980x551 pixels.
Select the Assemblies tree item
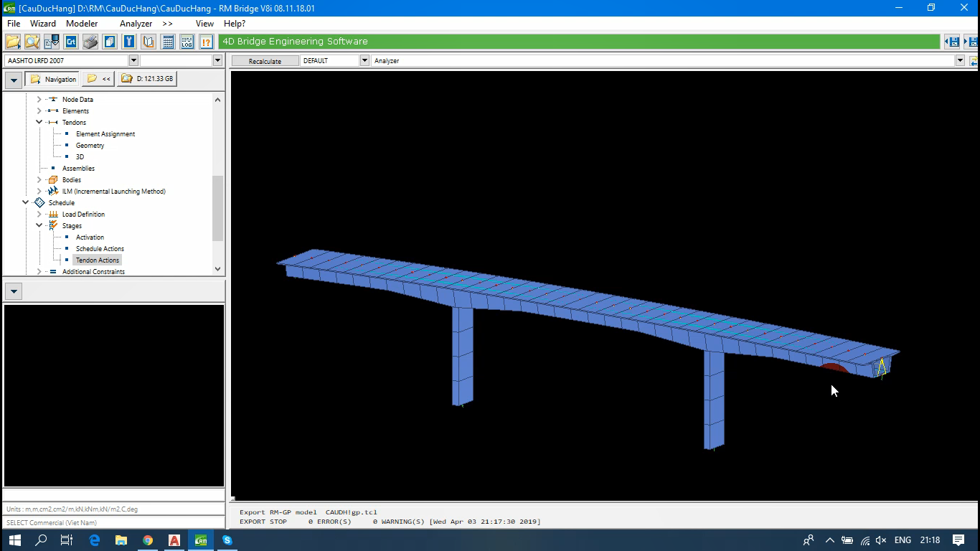(x=78, y=169)
